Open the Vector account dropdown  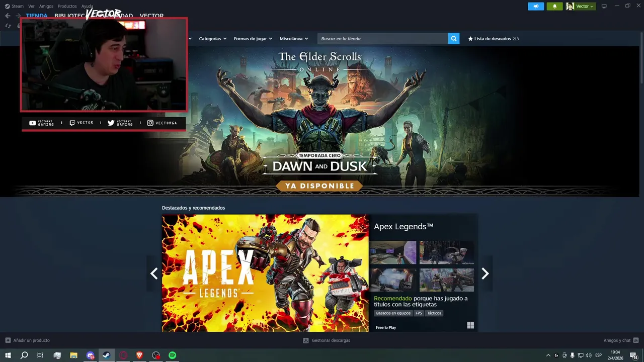point(581,6)
